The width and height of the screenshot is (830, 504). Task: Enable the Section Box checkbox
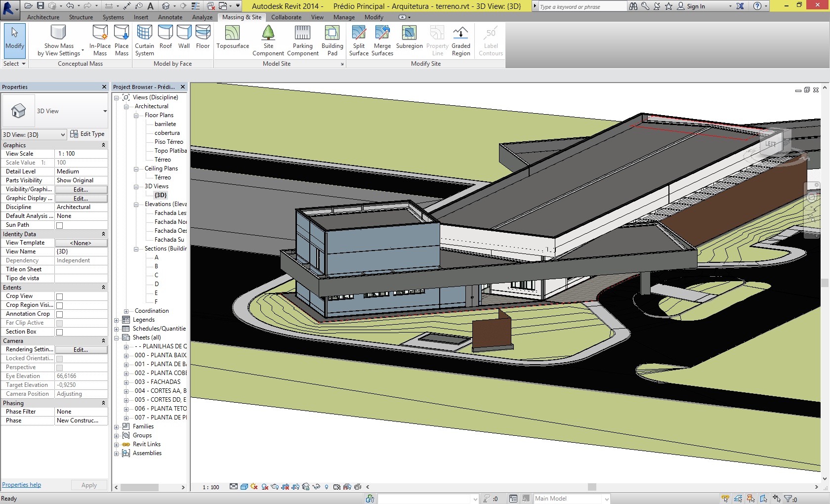[x=60, y=332]
